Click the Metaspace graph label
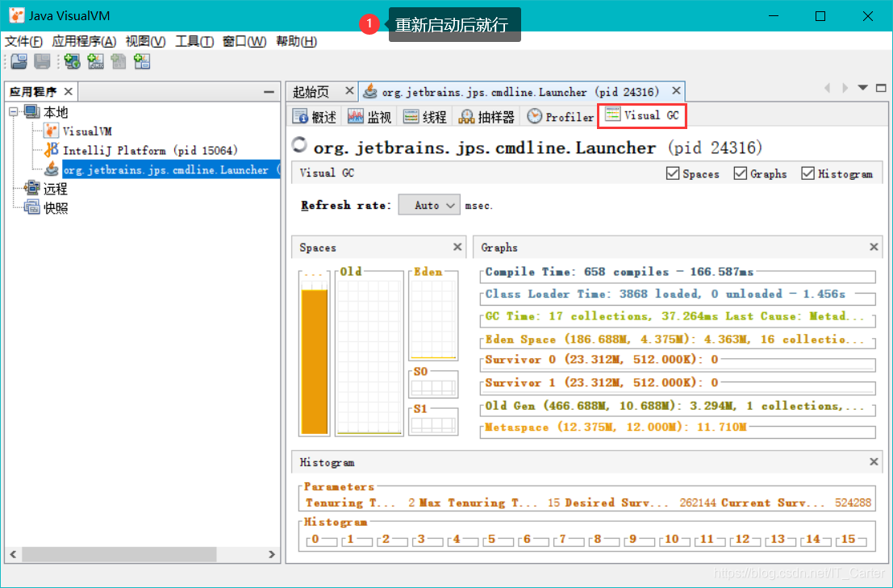This screenshot has width=893, height=588. pos(616,427)
